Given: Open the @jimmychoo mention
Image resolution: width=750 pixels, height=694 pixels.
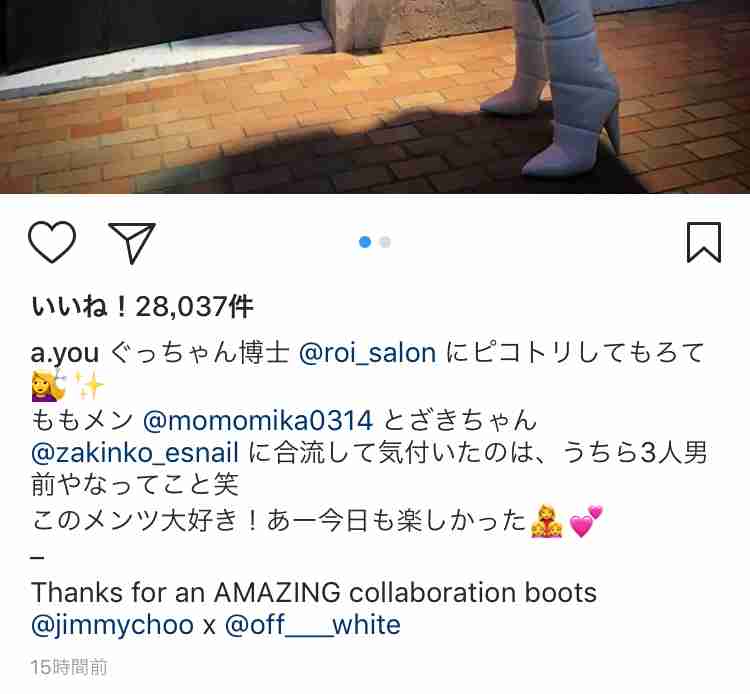Looking at the screenshot, I should [x=112, y=625].
